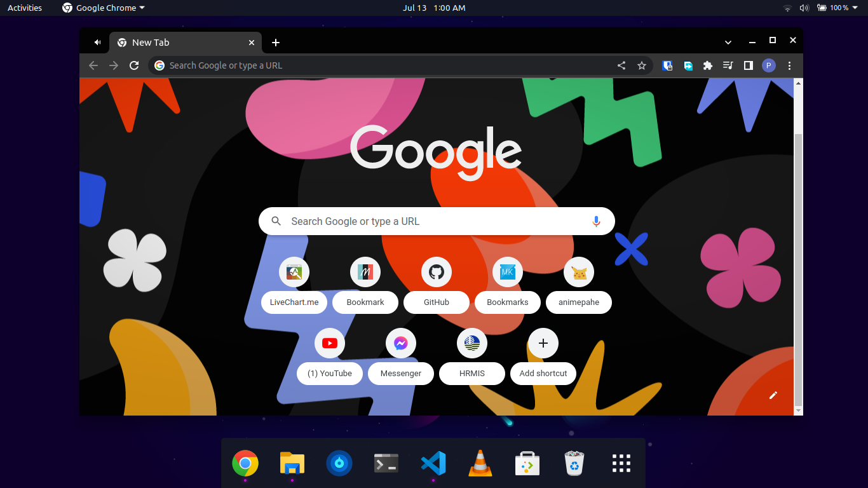Open the Bitwarden shield extension icon
868x488 pixels.
tap(667, 65)
